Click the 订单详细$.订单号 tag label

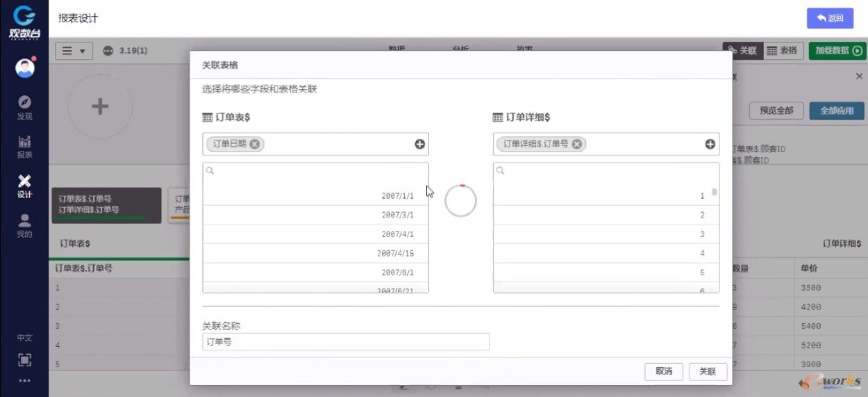click(535, 144)
